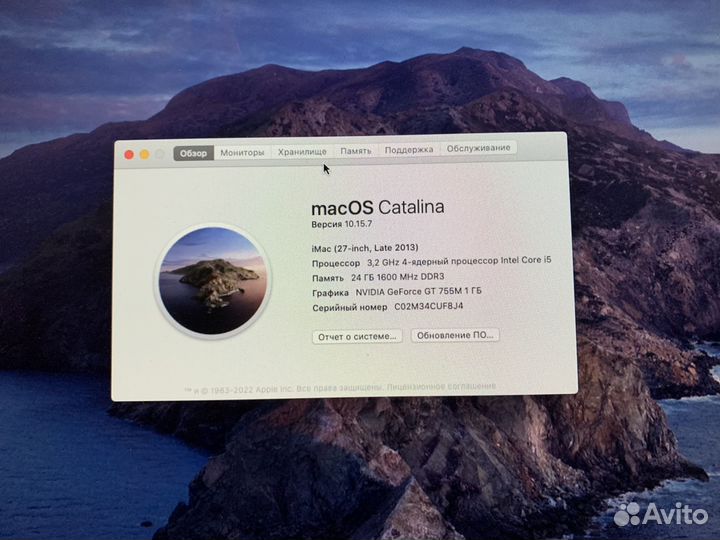
Task: Open the Поддержка tab
Action: (x=409, y=150)
